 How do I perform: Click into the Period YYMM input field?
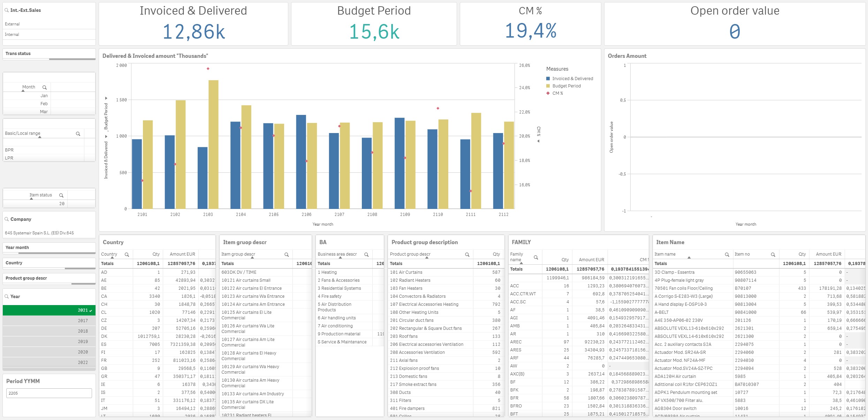point(49,393)
